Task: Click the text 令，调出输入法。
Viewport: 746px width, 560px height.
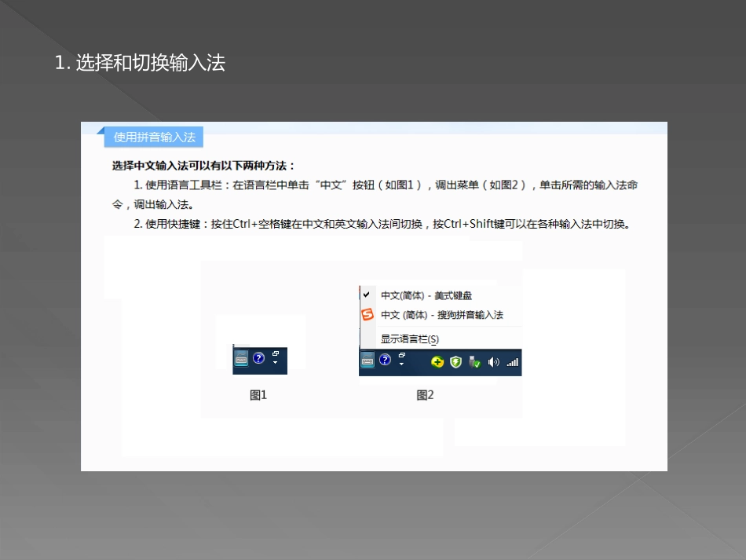Action: point(152,204)
